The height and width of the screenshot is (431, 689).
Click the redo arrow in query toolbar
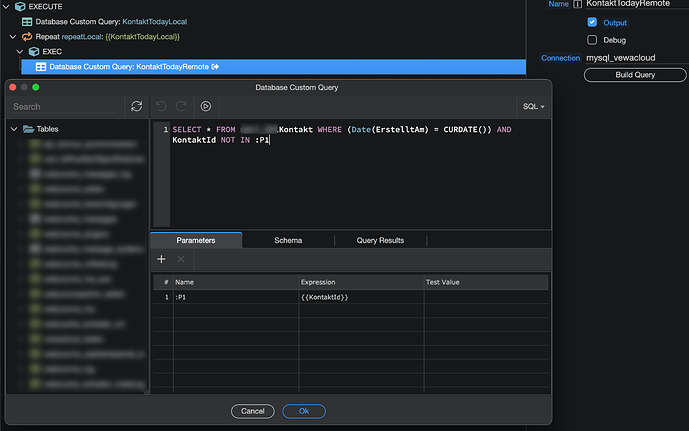point(181,106)
